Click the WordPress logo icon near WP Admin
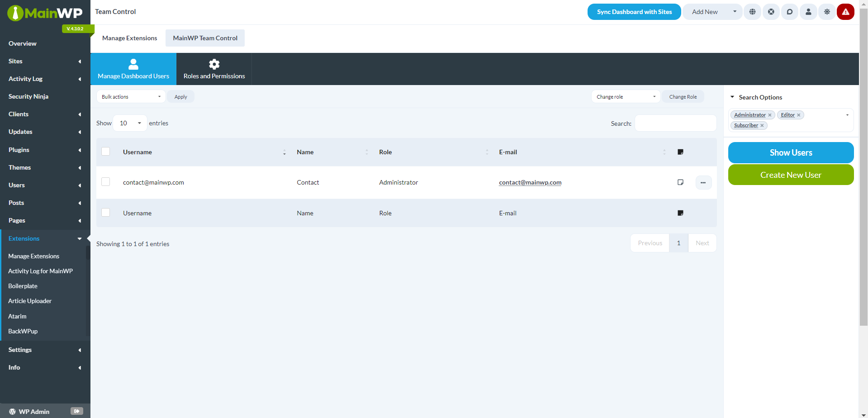868x418 pixels. [12, 412]
